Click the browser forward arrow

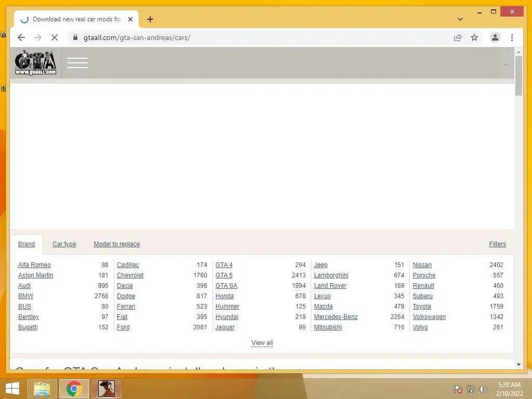[37, 37]
